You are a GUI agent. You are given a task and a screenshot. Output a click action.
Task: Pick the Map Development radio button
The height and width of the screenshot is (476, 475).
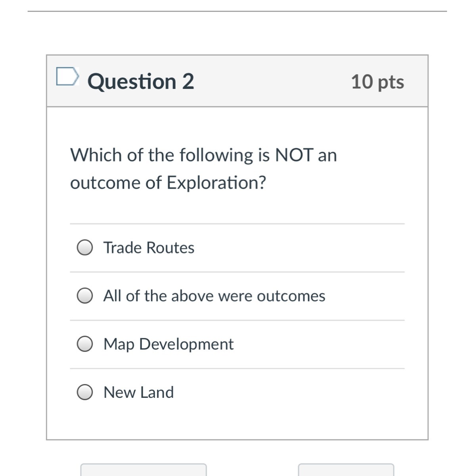click(85, 344)
